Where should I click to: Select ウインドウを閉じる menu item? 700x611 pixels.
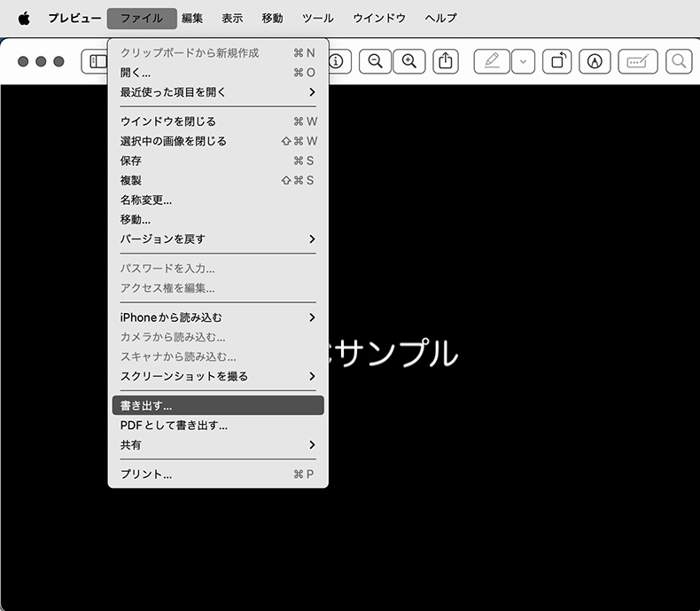(218, 121)
